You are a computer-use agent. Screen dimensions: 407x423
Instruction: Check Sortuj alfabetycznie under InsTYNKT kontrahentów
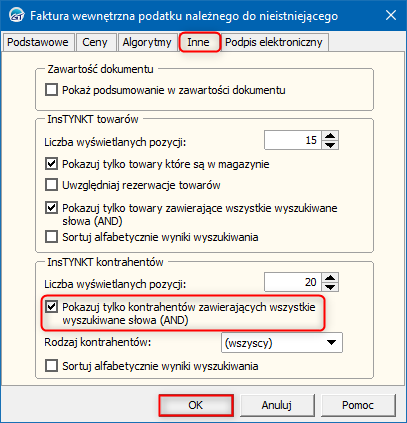coord(51,366)
